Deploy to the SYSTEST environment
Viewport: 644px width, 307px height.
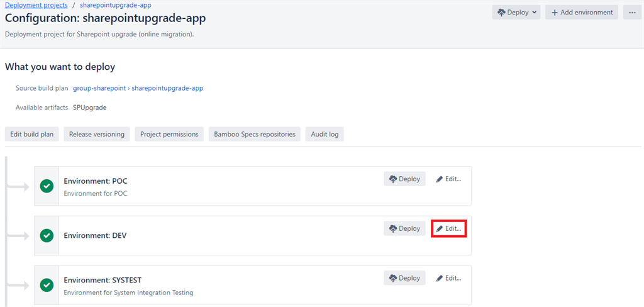coord(404,278)
